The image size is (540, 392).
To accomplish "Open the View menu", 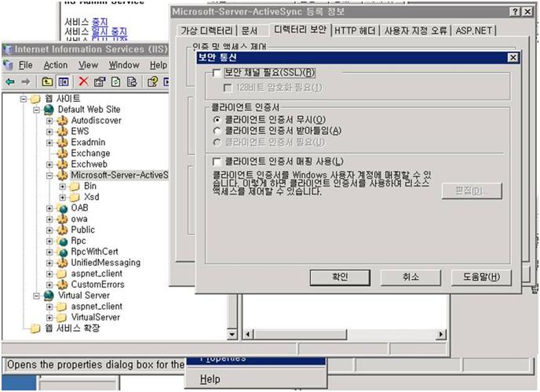I will point(88,65).
